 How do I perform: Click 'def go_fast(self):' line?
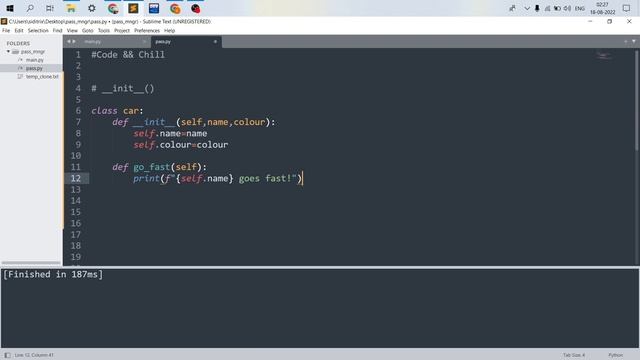coord(160,167)
